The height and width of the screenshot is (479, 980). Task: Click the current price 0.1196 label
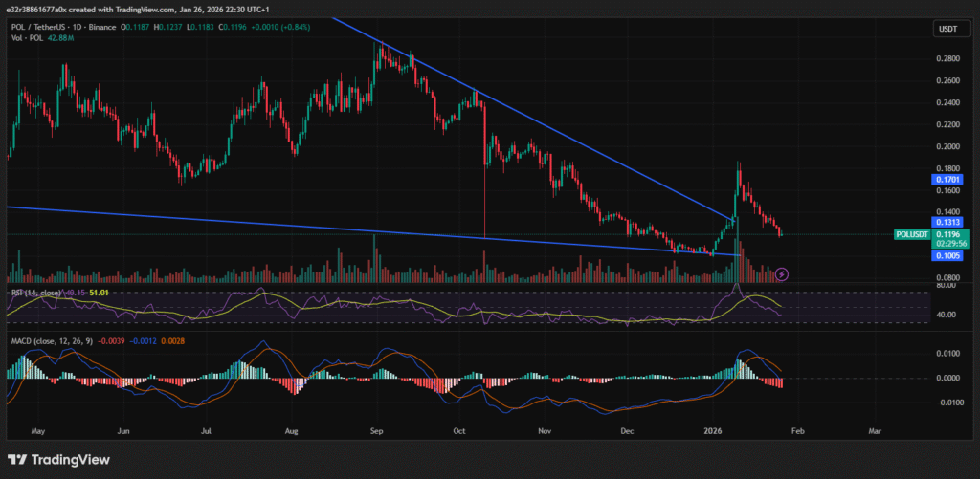coord(949,234)
